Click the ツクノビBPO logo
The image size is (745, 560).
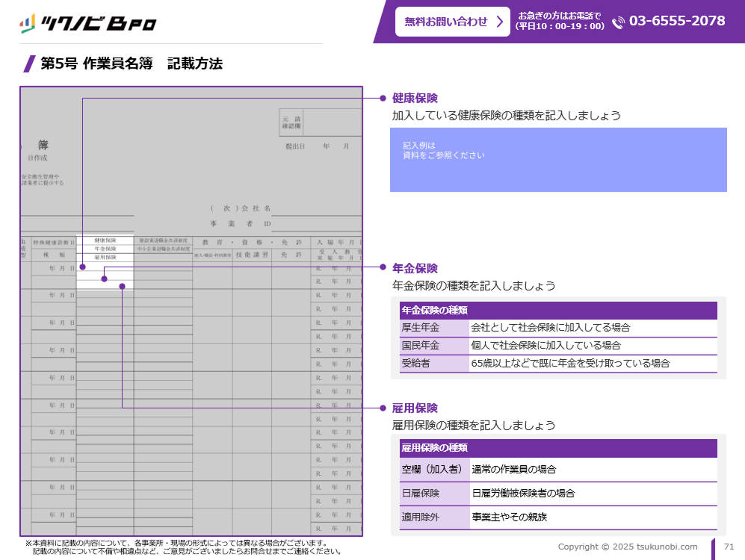pyautogui.click(x=88, y=23)
